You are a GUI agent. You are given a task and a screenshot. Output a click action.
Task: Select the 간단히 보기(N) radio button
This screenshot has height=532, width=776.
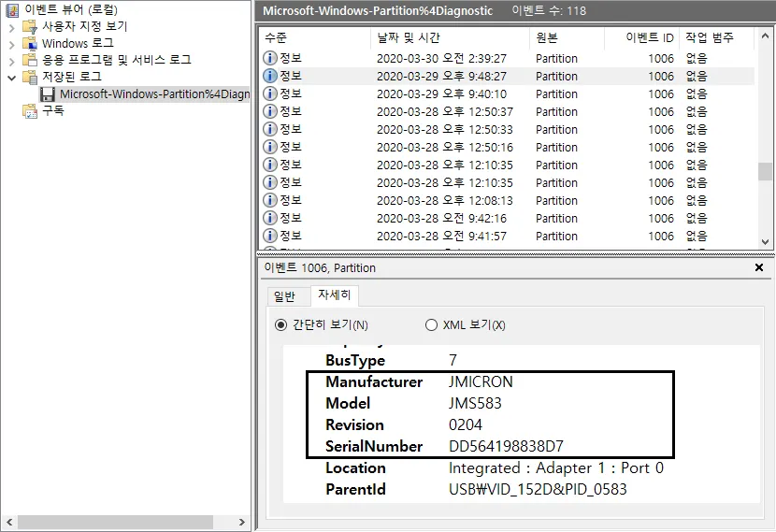(x=280, y=325)
